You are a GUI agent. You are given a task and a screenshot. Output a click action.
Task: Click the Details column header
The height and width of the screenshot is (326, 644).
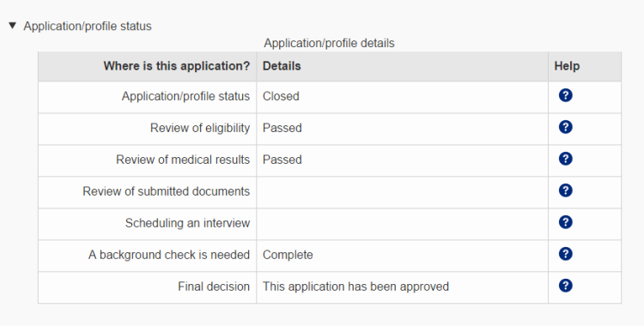pos(282,66)
